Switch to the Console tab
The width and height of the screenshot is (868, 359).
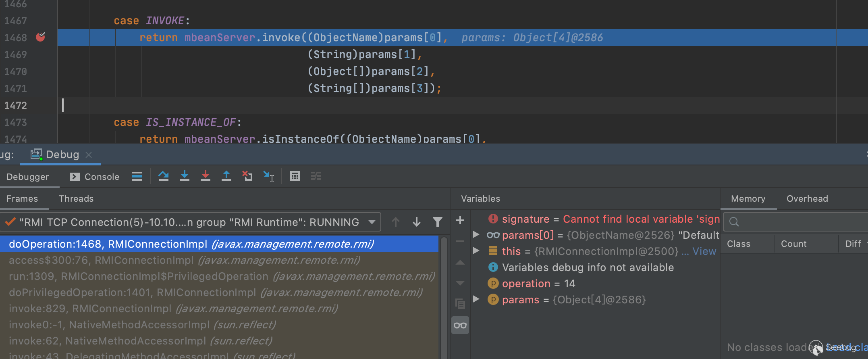[95, 177]
